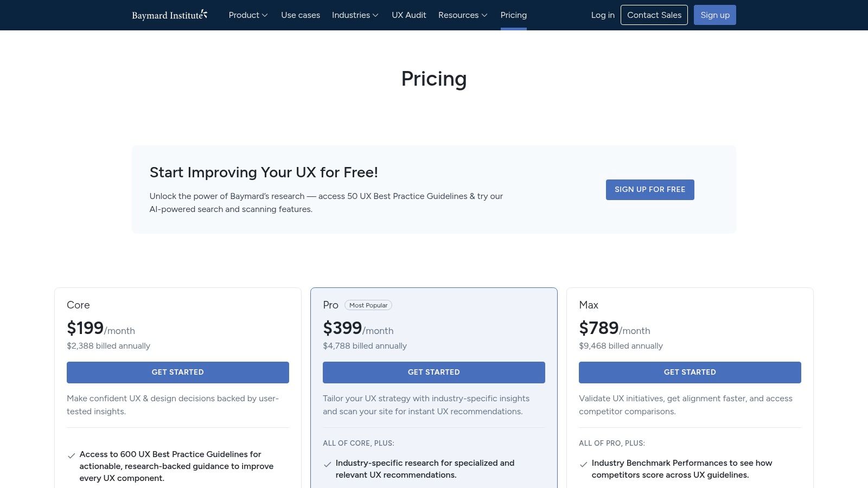Viewport: 868px width, 488px height.
Task: Expand the Industries navigation menu
Action: [x=351, y=15]
